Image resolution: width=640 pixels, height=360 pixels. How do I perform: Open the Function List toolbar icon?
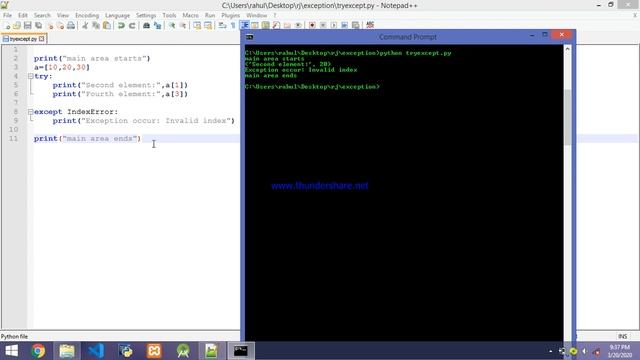(x=276, y=25)
